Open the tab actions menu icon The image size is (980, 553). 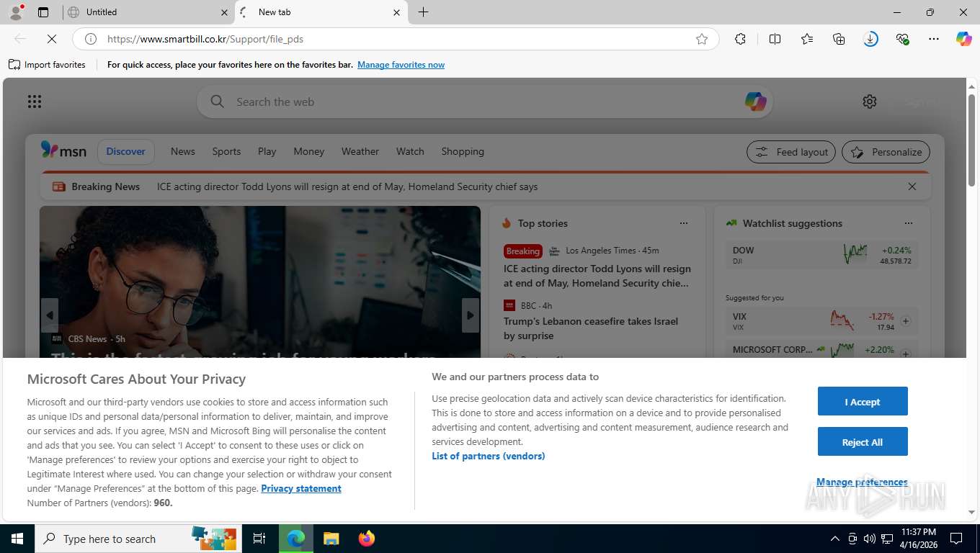click(43, 12)
